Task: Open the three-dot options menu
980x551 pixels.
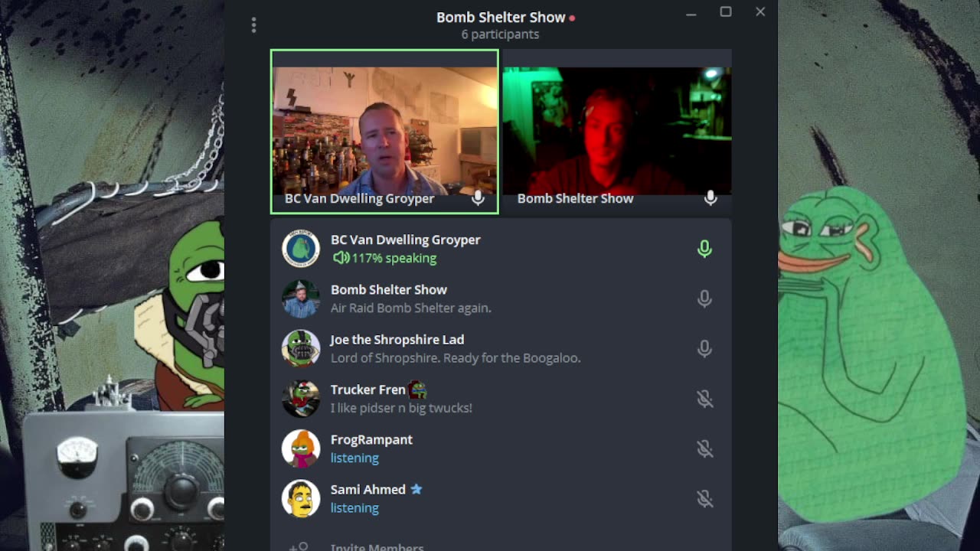Action: (x=253, y=25)
